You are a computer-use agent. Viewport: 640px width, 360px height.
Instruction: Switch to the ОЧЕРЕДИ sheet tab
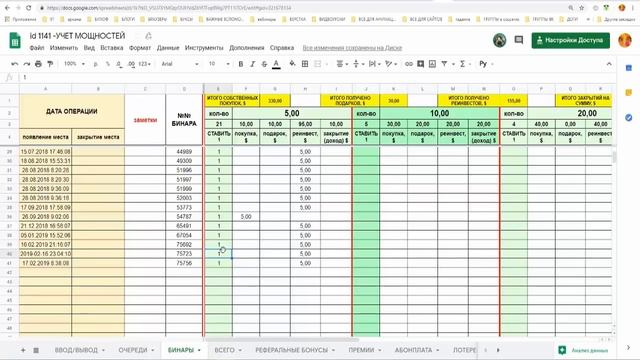[133, 350]
